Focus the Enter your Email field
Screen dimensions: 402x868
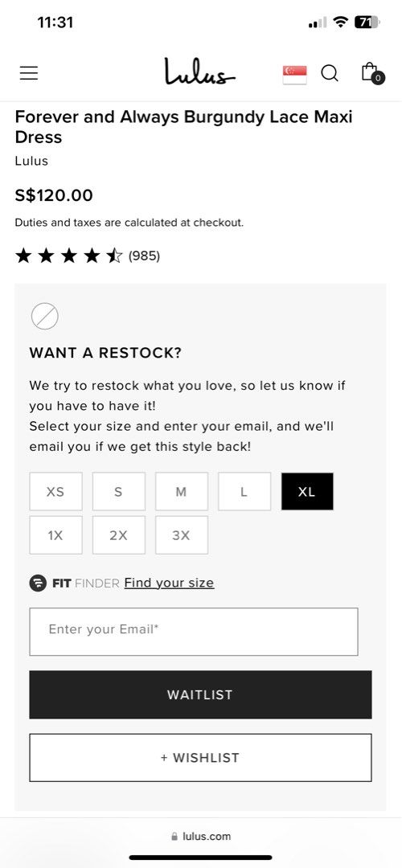point(194,632)
